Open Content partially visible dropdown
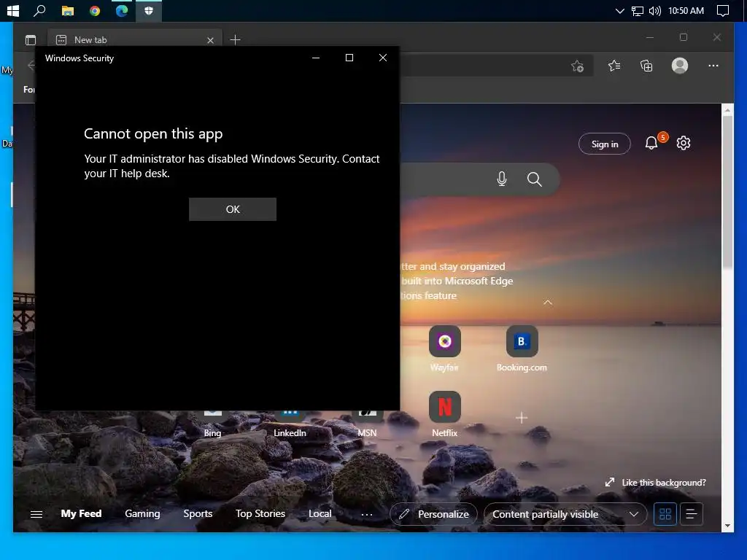The height and width of the screenshot is (560, 747). click(565, 514)
